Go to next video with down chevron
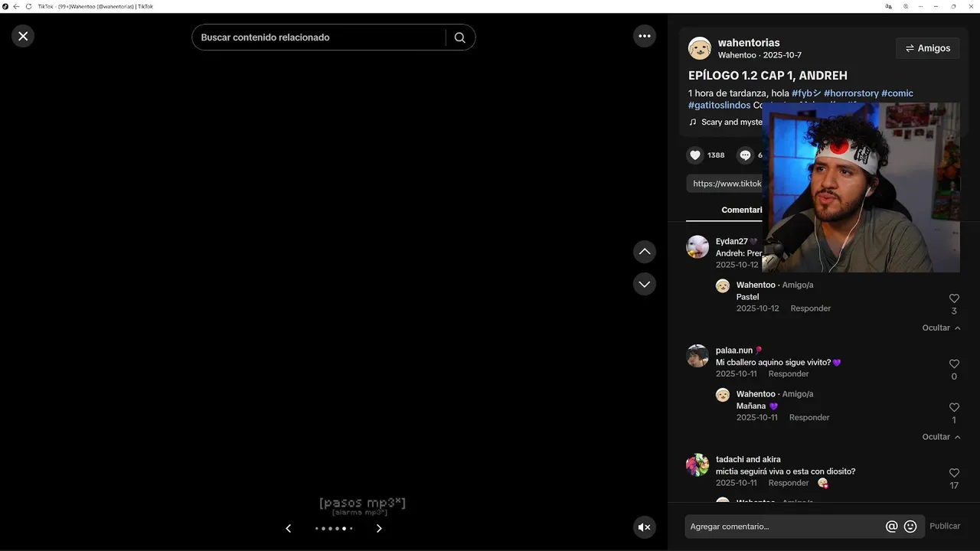980x551 pixels. tap(645, 284)
